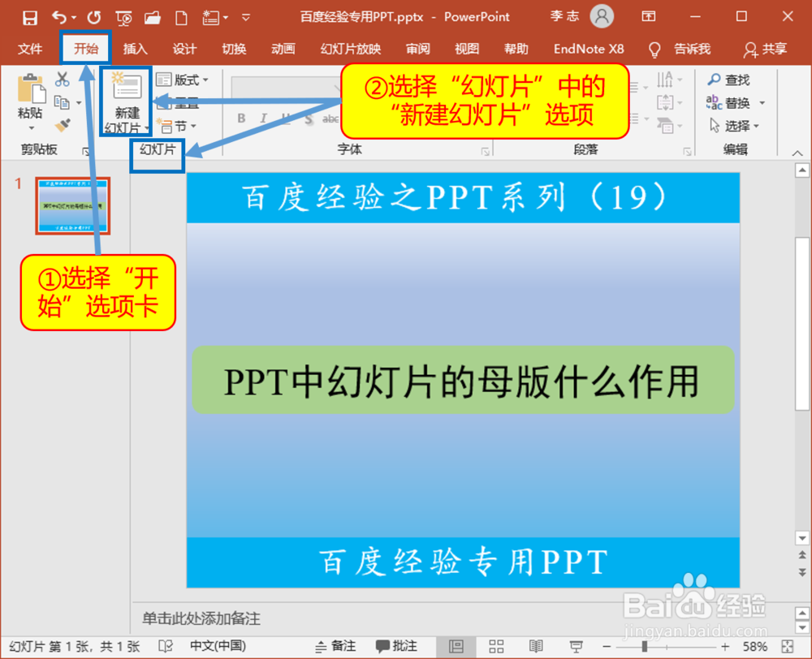Switch to the 设计 tab
The image size is (812, 659).
click(184, 50)
